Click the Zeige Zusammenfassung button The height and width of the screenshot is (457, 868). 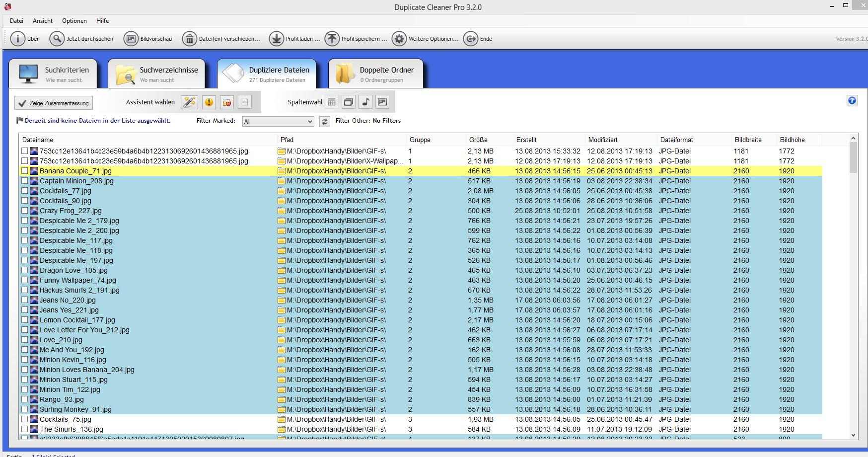coord(54,103)
